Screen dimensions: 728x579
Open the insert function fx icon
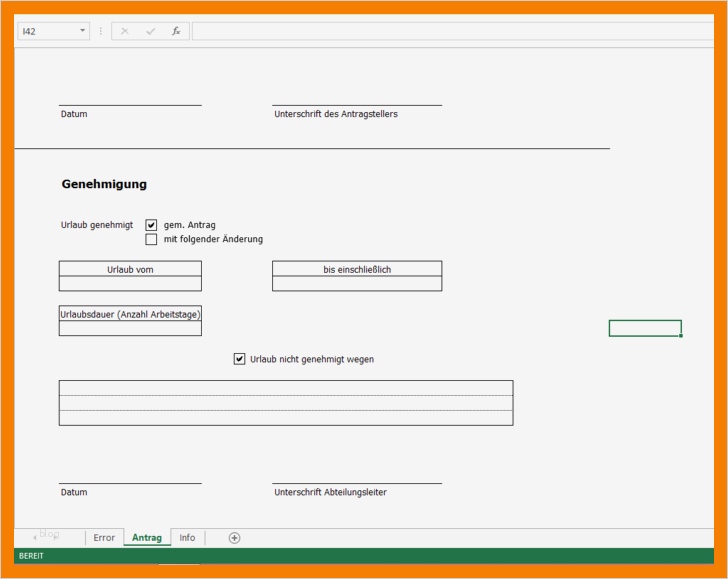[176, 31]
